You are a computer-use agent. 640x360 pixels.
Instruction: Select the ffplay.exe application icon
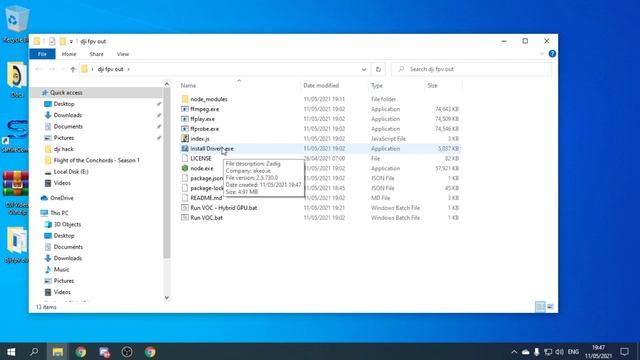[x=185, y=119]
